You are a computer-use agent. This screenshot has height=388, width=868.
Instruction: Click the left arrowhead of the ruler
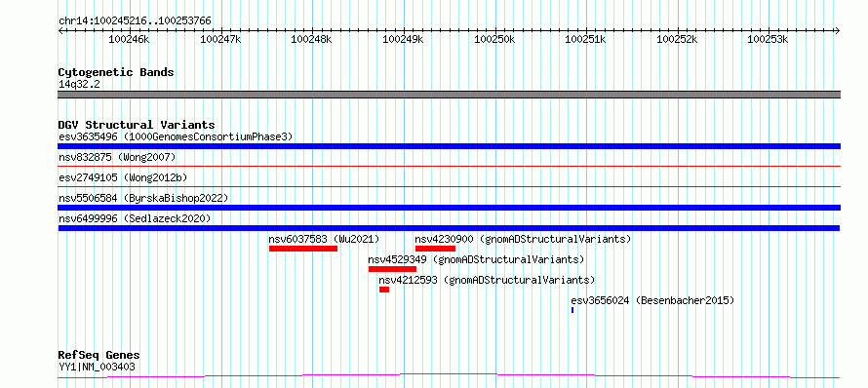[x=60, y=30]
